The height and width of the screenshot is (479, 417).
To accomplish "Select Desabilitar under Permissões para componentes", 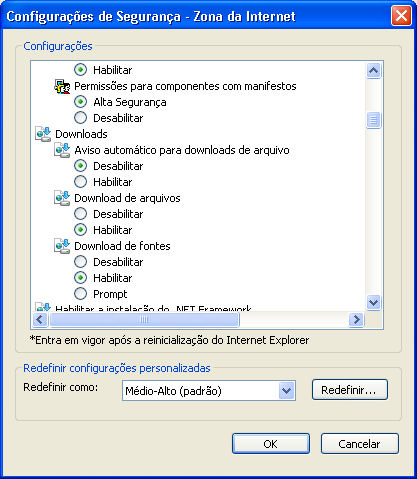I will pyautogui.click(x=80, y=118).
